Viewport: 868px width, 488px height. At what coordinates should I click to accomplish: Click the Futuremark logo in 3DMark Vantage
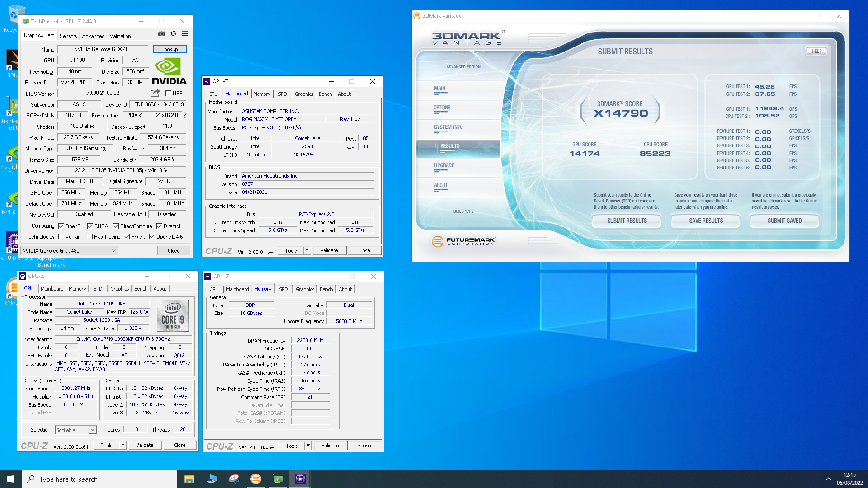pyautogui.click(x=464, y=241)
